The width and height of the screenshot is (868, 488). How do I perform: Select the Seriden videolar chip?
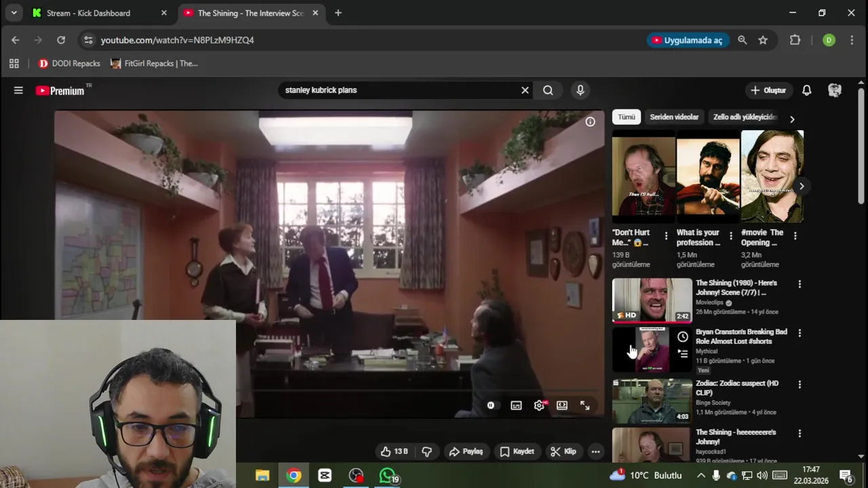tap(674, 117)
